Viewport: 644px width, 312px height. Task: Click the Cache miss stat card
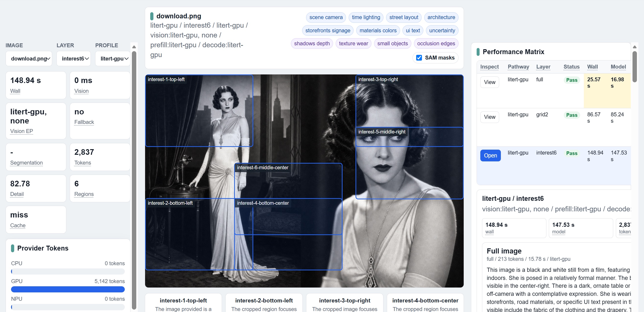[36, 220]
